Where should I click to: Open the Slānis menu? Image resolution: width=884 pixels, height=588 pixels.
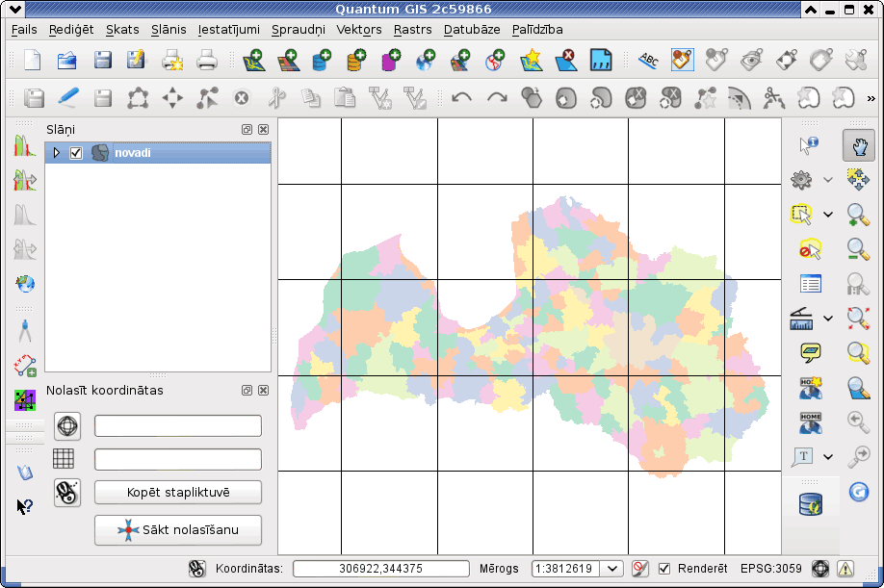tap(169, 29)
